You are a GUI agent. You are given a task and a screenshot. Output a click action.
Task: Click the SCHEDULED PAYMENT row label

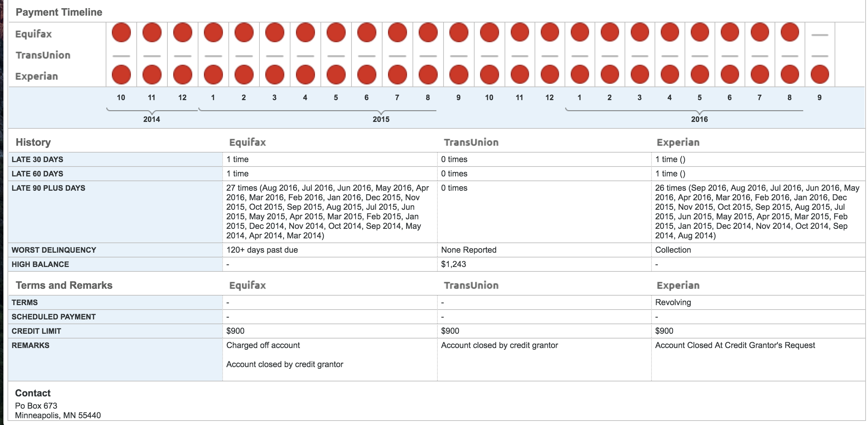54,317
